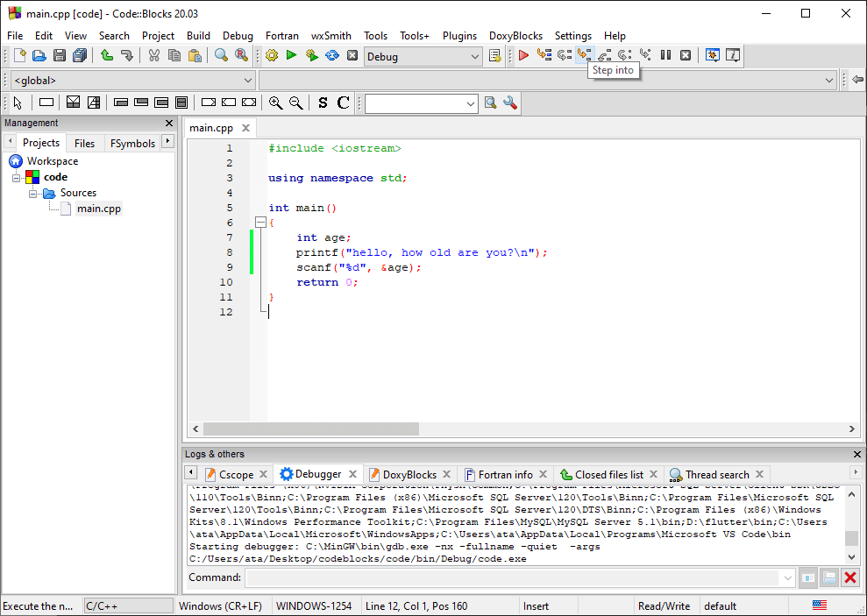Viewport: 867px width, 616px height.
Task: Select main.cpp in the Sources tree
Action: point(98,209)
